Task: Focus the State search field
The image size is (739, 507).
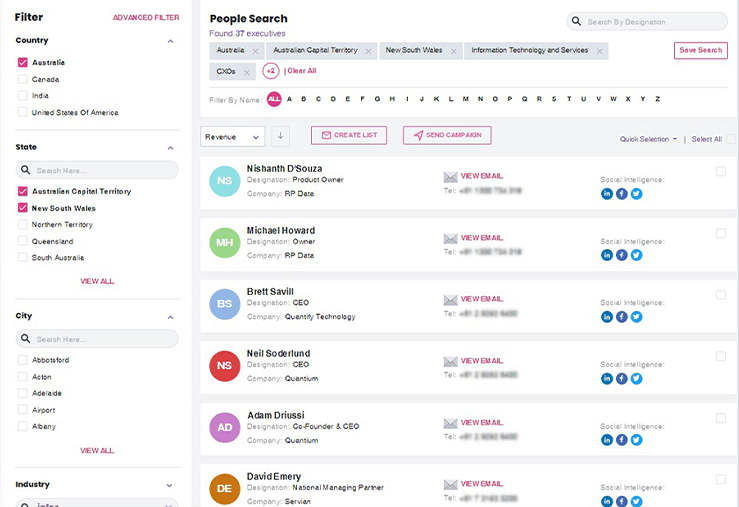Action: (x=97, y=170)
